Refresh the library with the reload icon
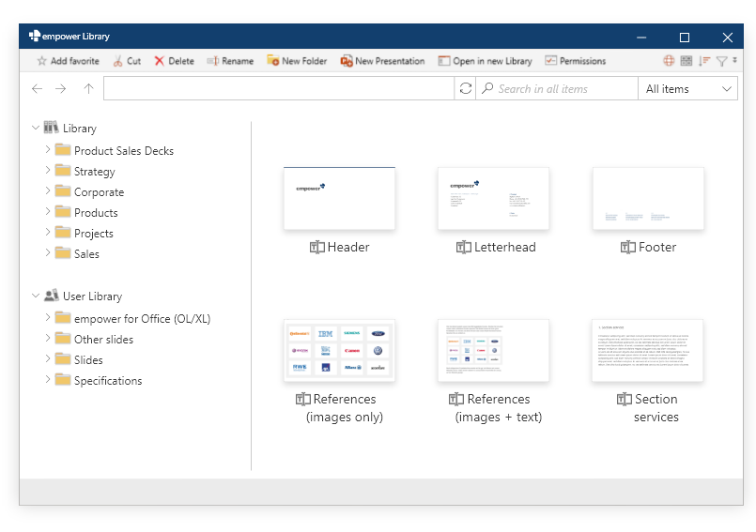This screenshot has width=756, height=532. [465, 89]
